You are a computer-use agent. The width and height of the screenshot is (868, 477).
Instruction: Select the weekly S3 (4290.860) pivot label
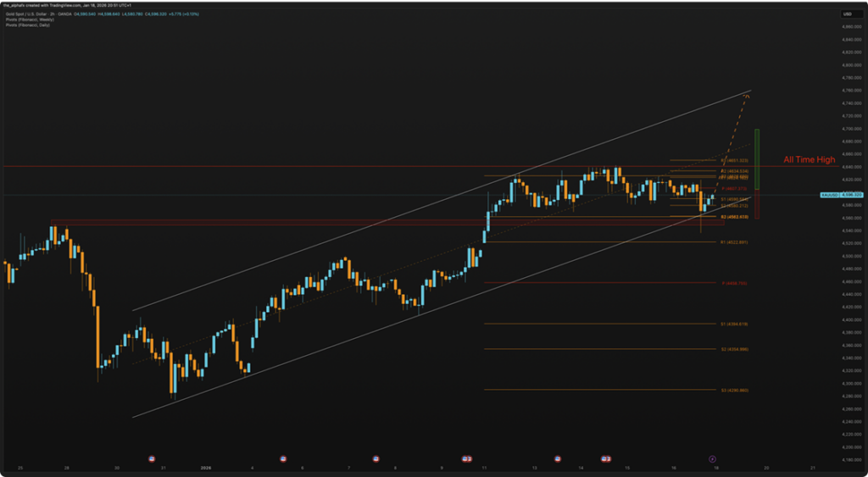pos(734,390)
